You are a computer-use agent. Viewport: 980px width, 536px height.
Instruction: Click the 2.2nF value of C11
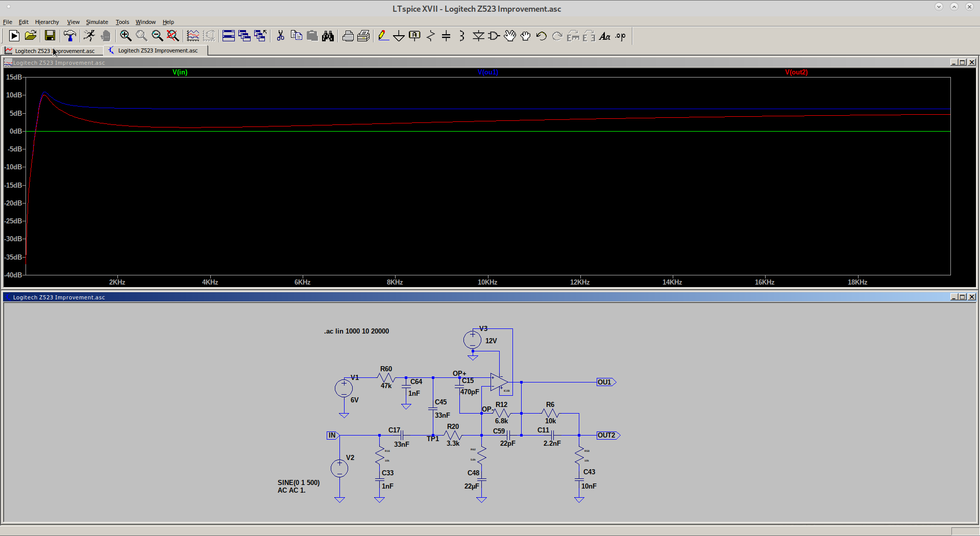click(x=552, y=443)
